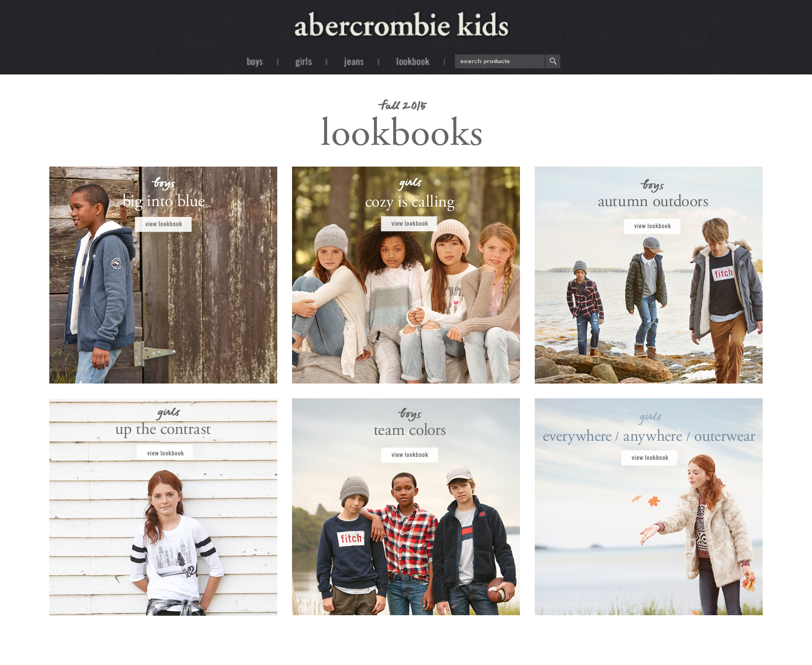Screen dimensions: 812x665
Task: View lookbook for autumn outdoors
Action: point(652,226)
